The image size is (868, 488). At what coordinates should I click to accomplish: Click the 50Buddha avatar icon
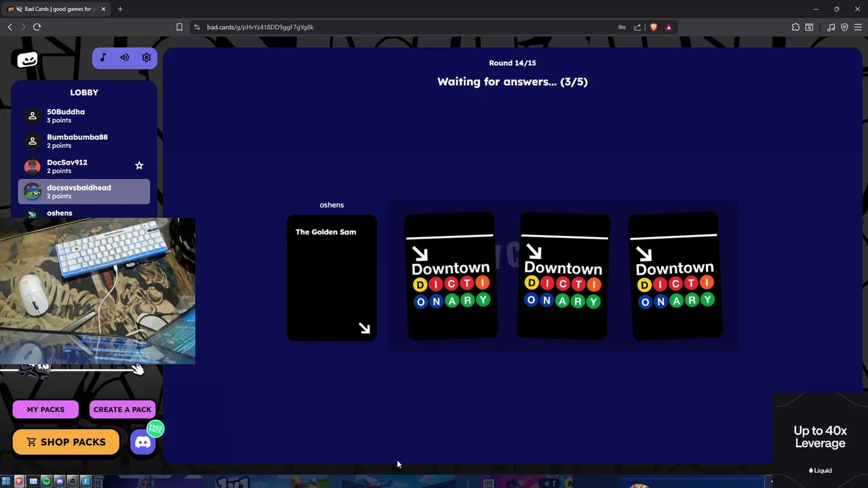point(33,116)
